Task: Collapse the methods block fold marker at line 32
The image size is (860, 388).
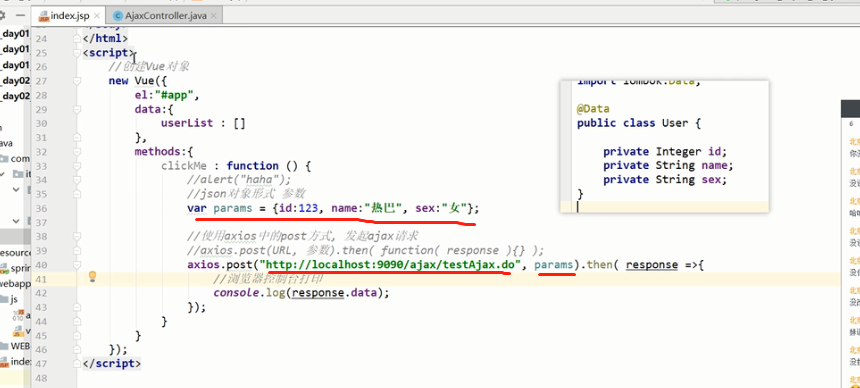Action: click(76, 152)
